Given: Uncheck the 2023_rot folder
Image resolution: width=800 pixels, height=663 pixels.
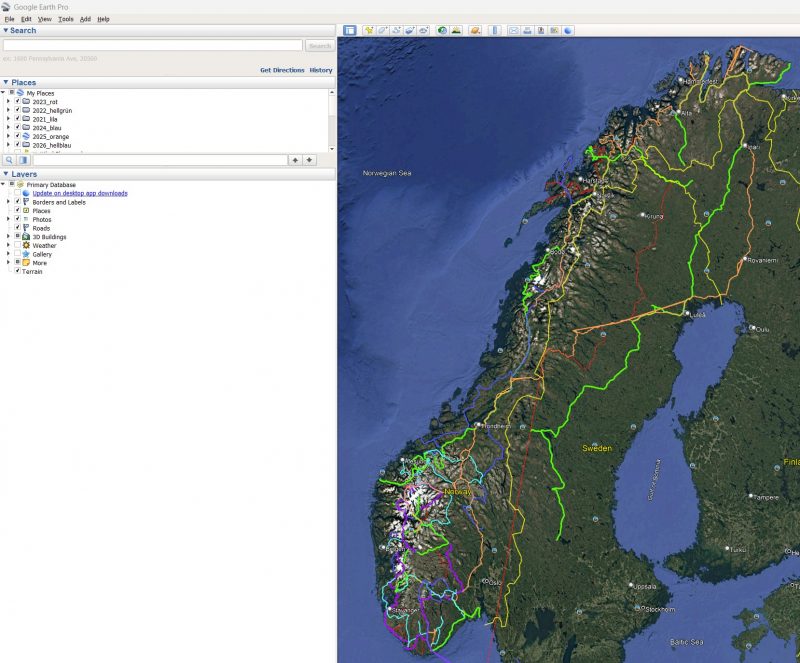Looking at the screenshot, I should (x=17, y=102).
